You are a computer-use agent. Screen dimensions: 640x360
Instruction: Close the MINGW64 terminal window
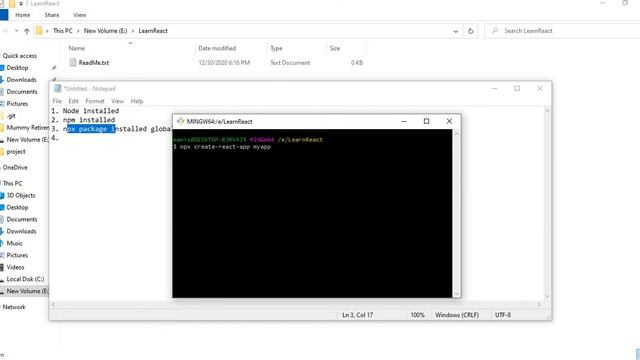449,121
